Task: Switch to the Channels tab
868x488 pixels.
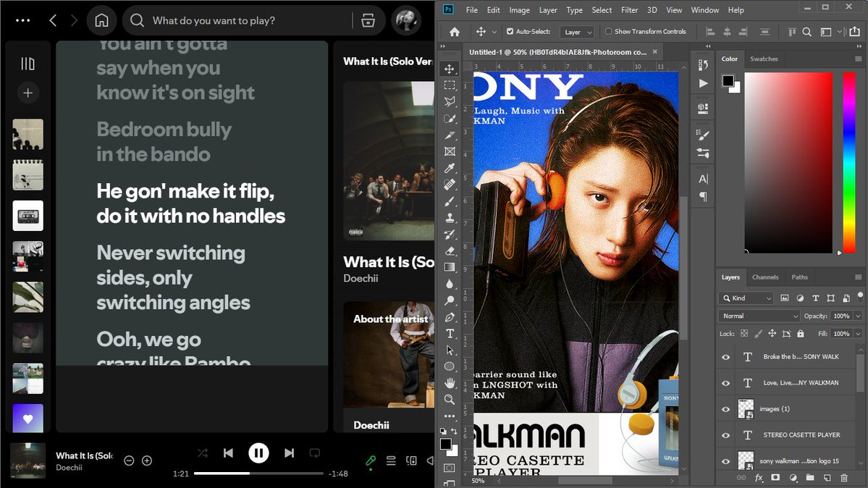Action: click(x=765, y=277)
